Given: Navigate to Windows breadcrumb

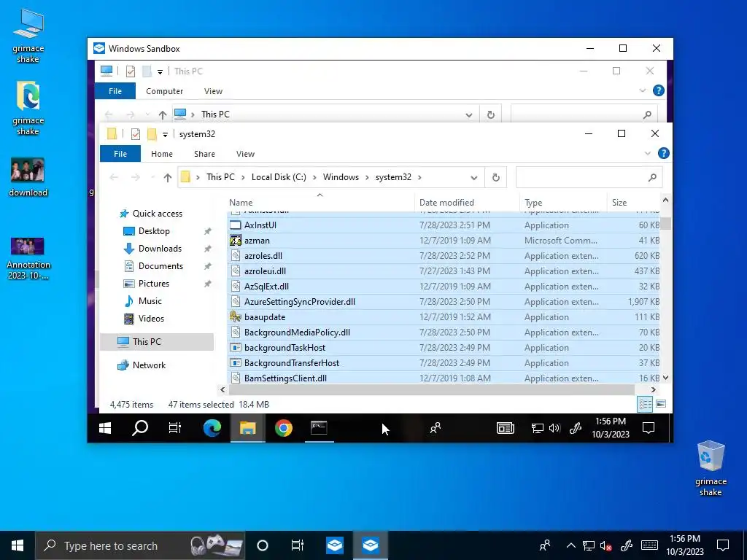Looking at the screenshot, I should 341,177.
